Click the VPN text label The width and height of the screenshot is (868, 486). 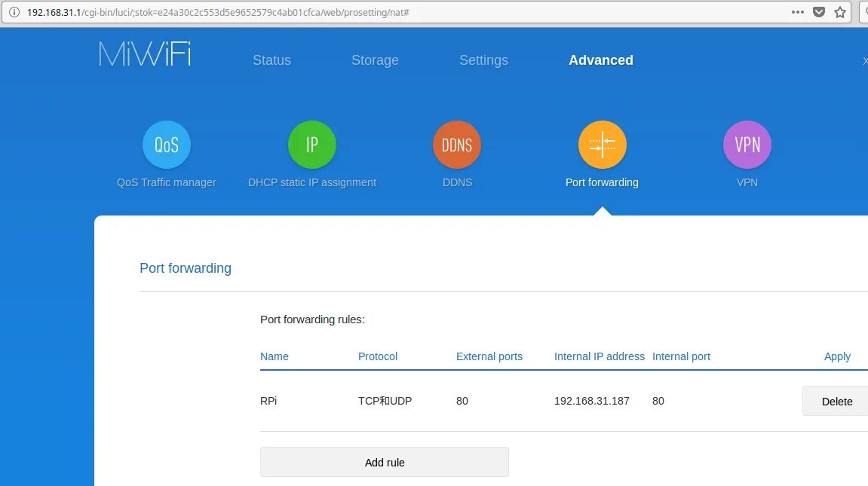(x=747, y=182)
